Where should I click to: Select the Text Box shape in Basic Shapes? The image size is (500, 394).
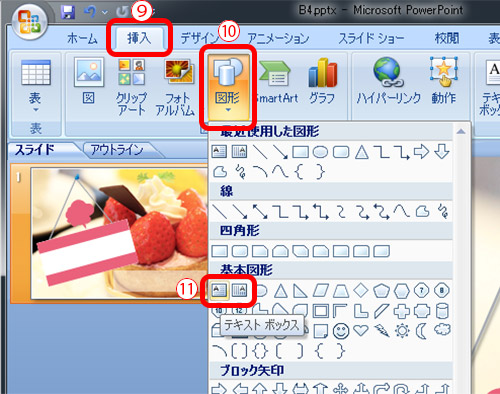[x=219, y=291]
